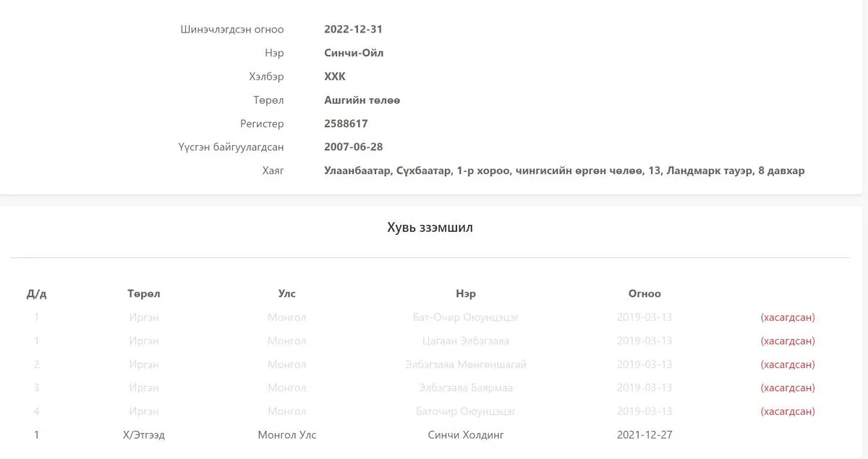
Task: Click the company name Синчи-Ойл
Action: coord(354,53)
